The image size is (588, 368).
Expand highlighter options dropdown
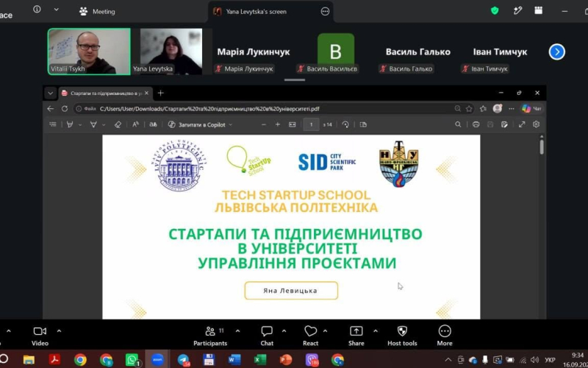[x=104, y=124]
